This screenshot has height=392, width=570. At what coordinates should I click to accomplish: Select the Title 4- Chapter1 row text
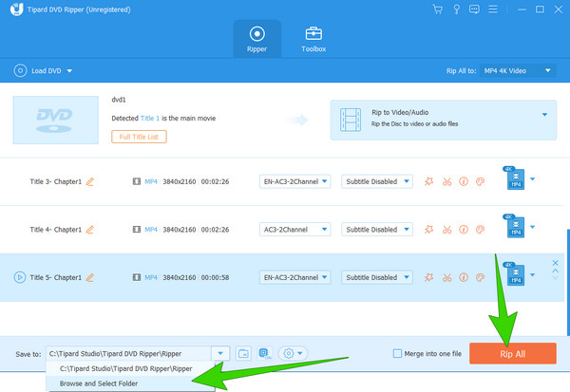(56, 230)
